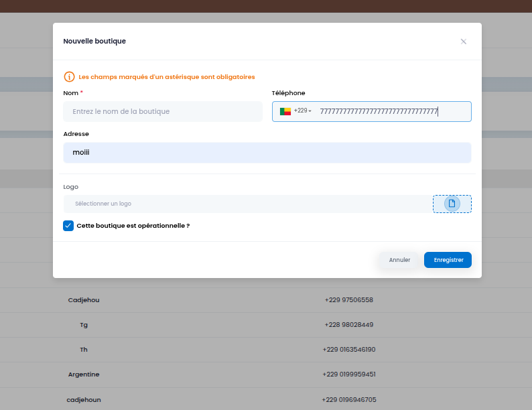Select the Argentine boutique row
Screen dimensions: 532x410
point(266,374)
